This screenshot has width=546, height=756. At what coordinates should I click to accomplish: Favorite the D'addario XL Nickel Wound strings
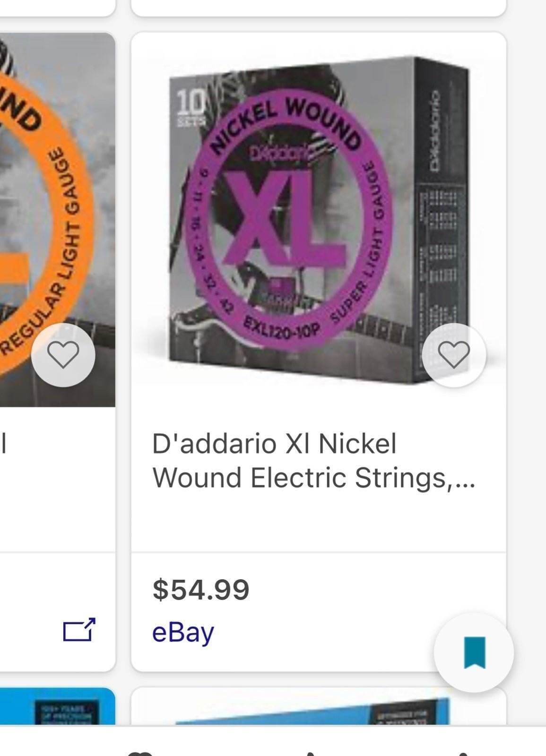(x=454, y=355)
